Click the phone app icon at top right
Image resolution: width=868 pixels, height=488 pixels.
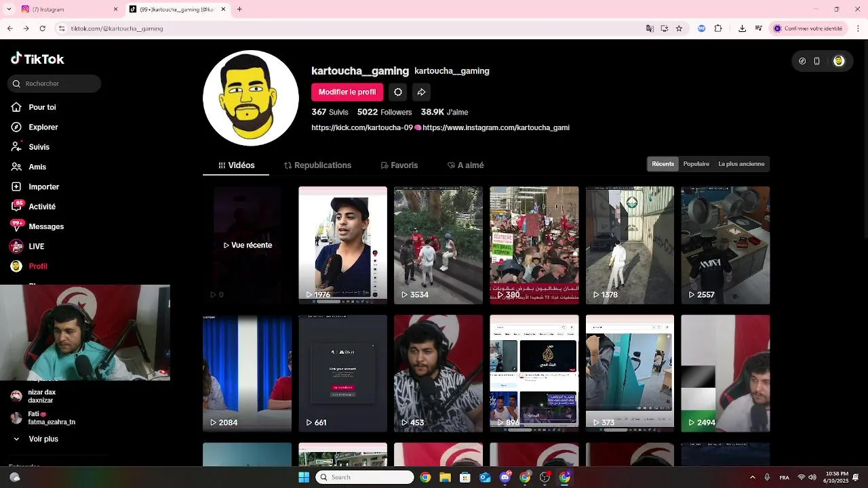pyautogui.click(x=817, y=61)
